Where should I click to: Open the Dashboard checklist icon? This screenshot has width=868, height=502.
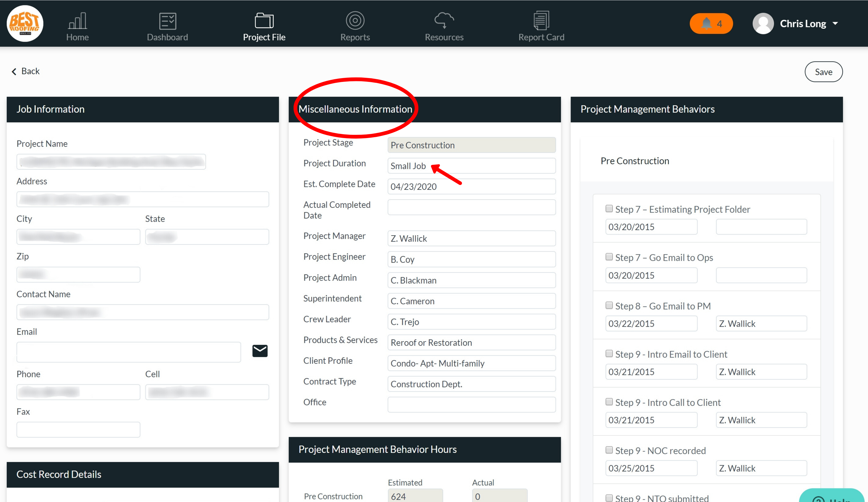168,21
